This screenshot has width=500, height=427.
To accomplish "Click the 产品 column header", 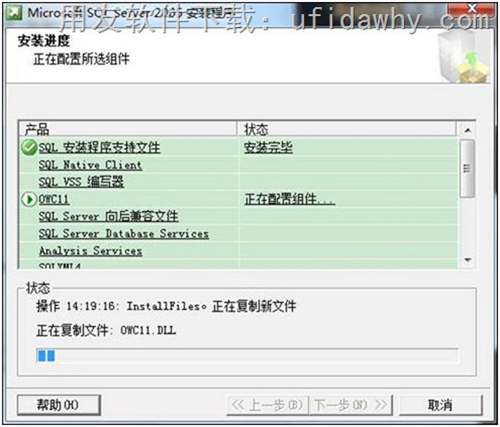I will click(x=127, y=129).
